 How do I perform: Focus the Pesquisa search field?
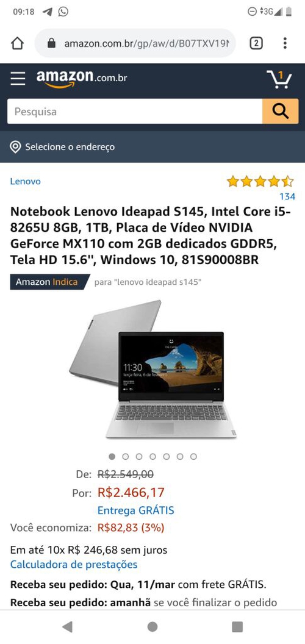tap(134, 112)
